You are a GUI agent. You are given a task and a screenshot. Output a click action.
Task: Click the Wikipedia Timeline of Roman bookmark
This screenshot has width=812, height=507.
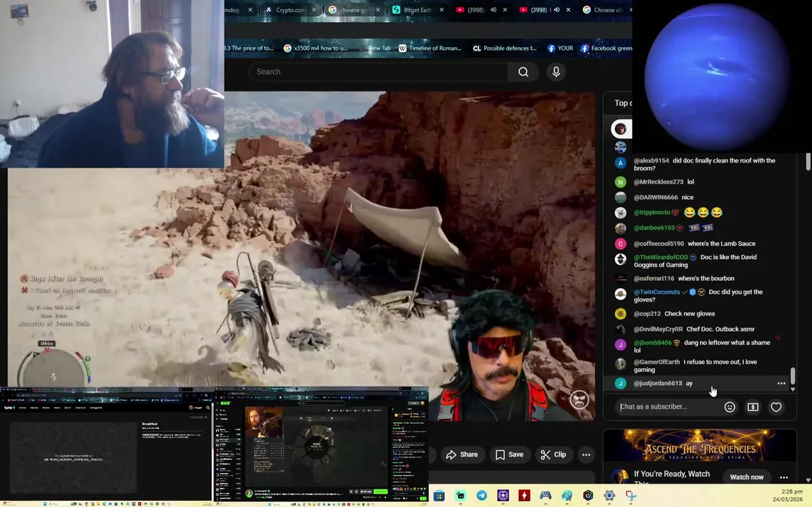(x=431, y=48)
